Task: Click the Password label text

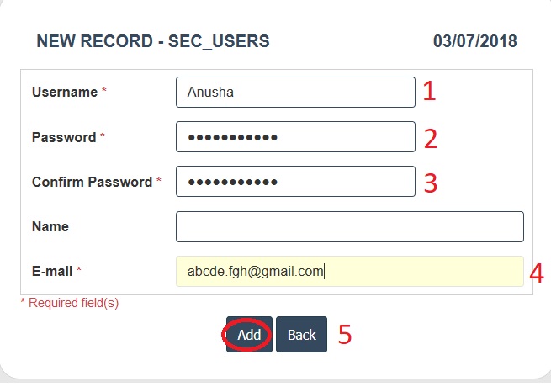Action: 64,137
